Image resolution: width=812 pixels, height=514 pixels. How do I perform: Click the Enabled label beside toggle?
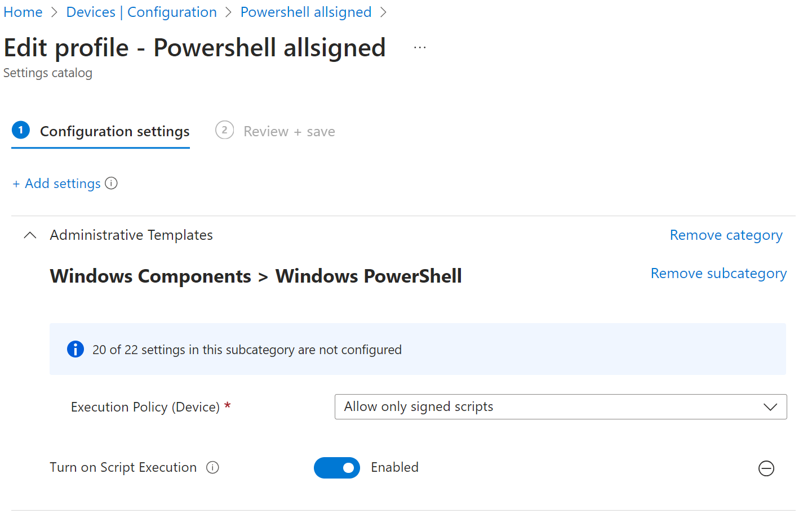point(394,468)
